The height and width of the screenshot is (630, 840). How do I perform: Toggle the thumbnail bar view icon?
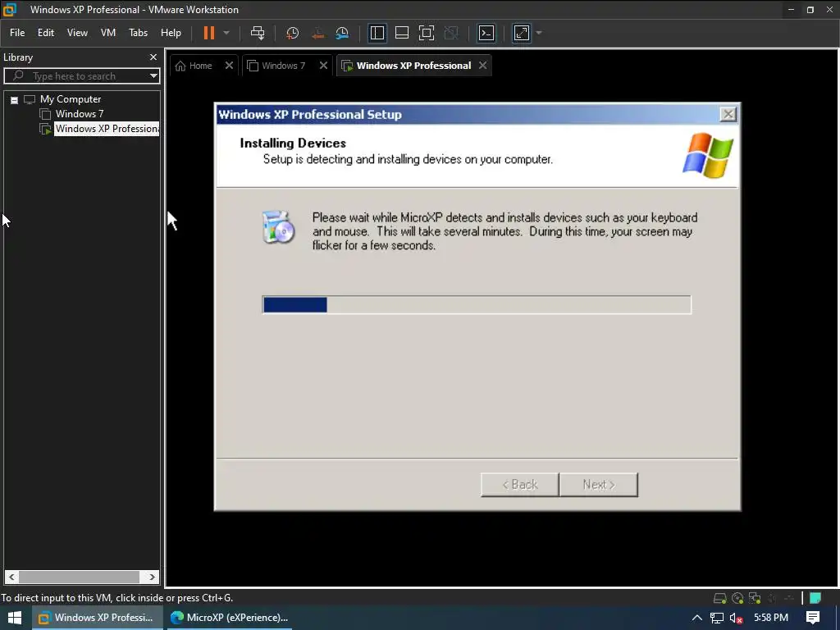(402, 33)
